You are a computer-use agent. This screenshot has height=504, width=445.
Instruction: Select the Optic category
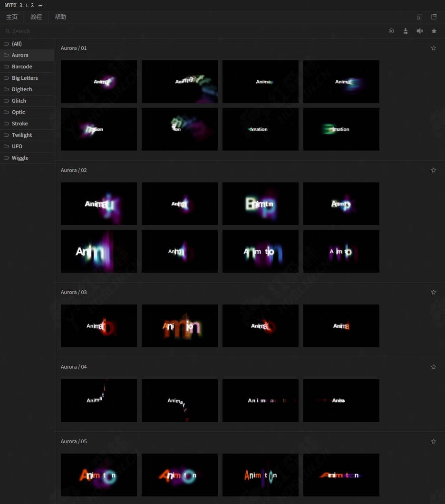pyautogui.click(x=27, y=112)
